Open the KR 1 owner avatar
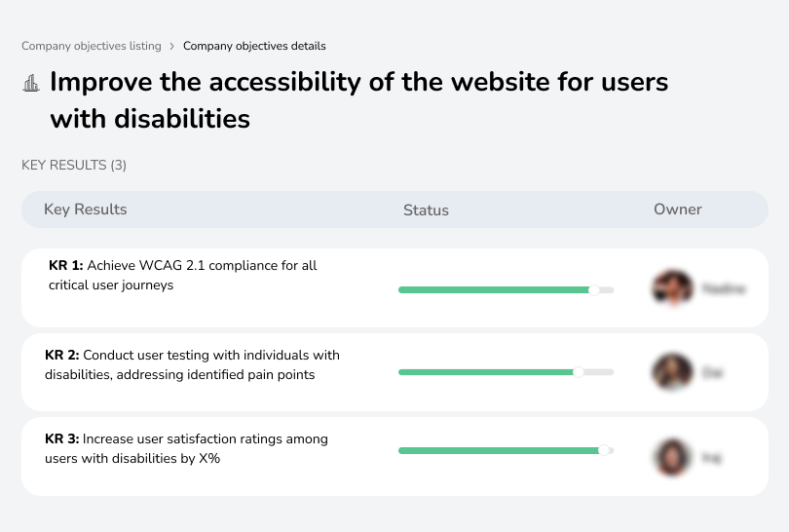The height and width of the screenshot is (532, 789). (x=671, y=288)
